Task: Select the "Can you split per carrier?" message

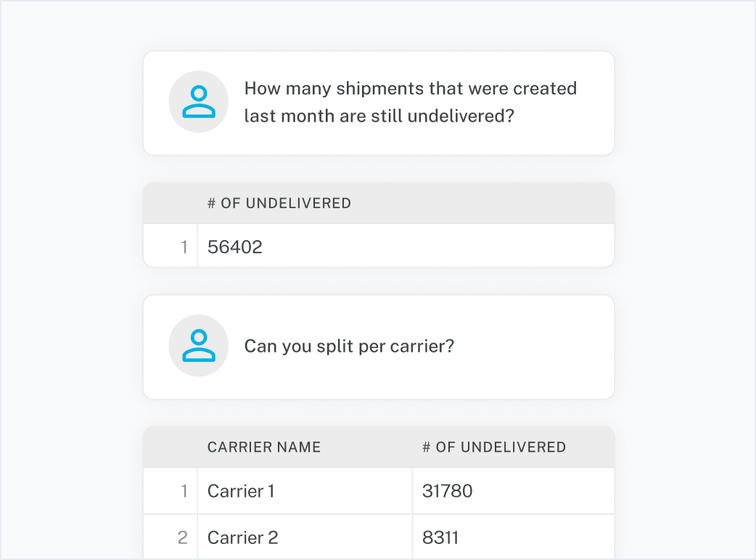Action: tap(349, 346)
